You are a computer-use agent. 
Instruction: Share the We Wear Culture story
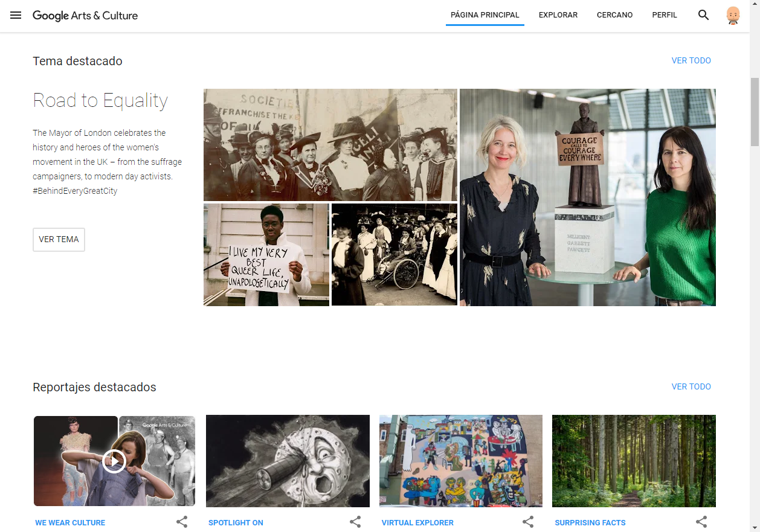tap(182, 522)
